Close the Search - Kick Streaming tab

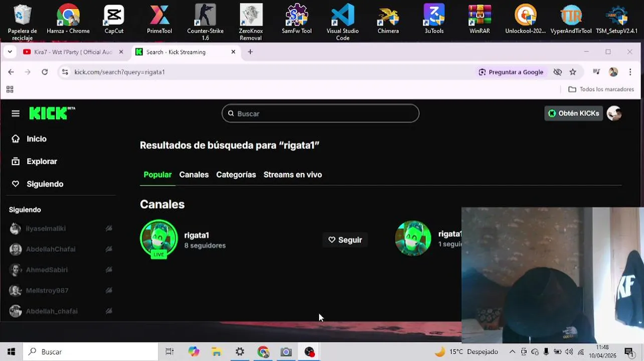coord(233,52)
